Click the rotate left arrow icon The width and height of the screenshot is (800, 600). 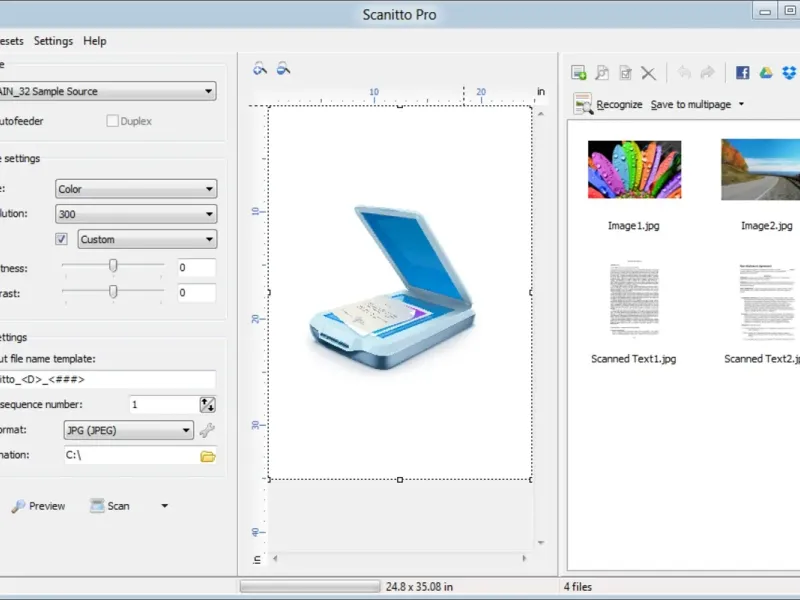click(x=684, y=73)
